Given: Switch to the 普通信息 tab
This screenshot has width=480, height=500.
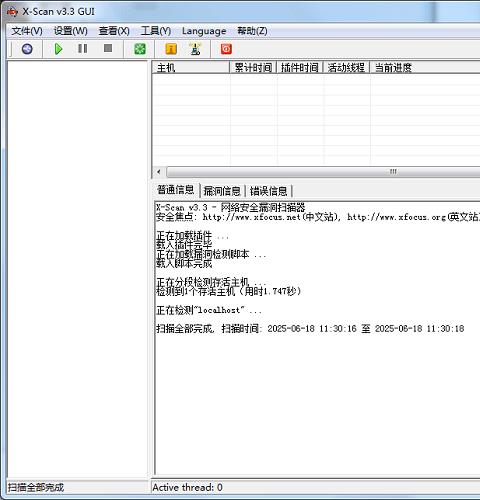Looking at the screenshot, I should click(x=176, y=190).
